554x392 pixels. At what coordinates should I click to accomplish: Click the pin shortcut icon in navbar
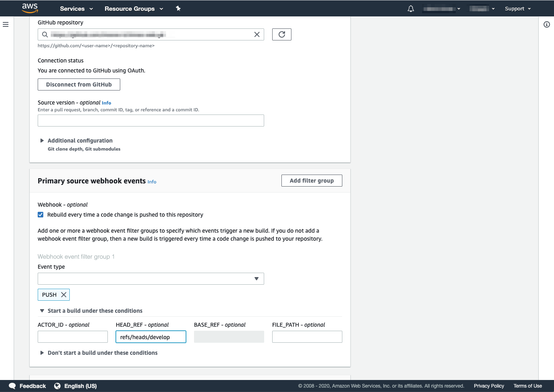(178, 8)
